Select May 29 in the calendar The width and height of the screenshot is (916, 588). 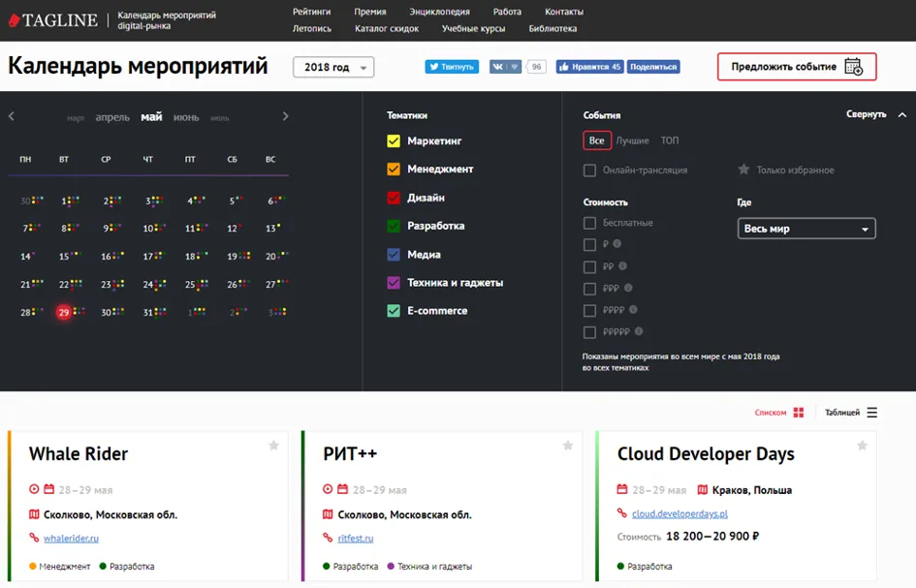[x=64, y=312]
